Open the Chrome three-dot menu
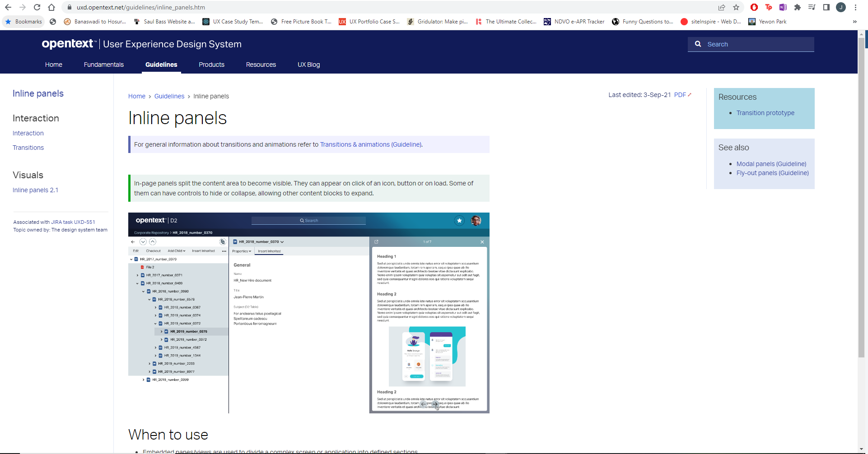The image size is (868, 454). tap(855, 7)
